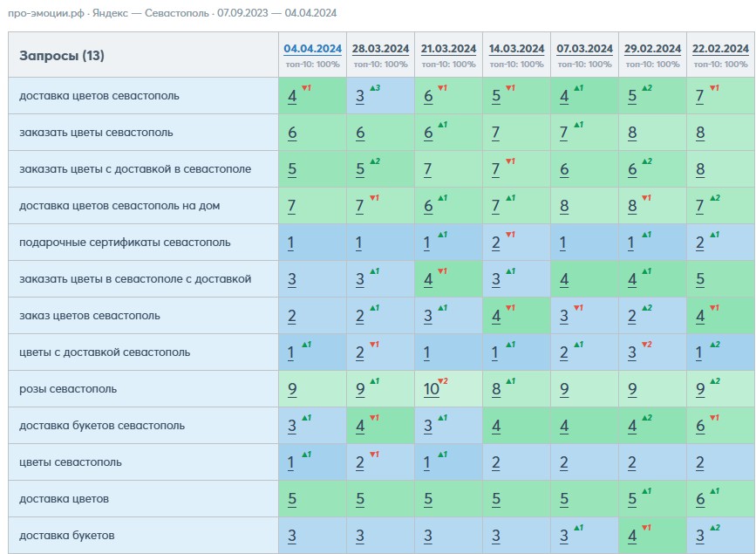756x554 pixels.
Task: Click query 'доставка цветов севастополь'
Action: [x=99, y=96]
